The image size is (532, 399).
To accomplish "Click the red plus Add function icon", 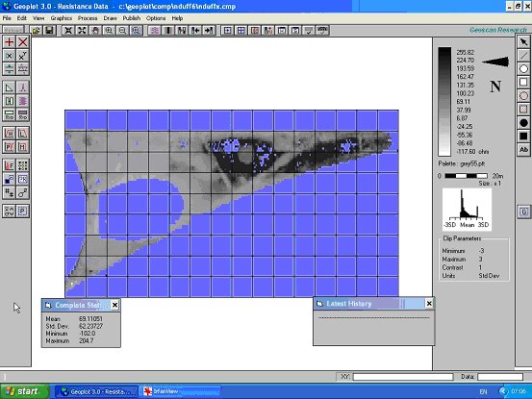I will click(10, 42).
